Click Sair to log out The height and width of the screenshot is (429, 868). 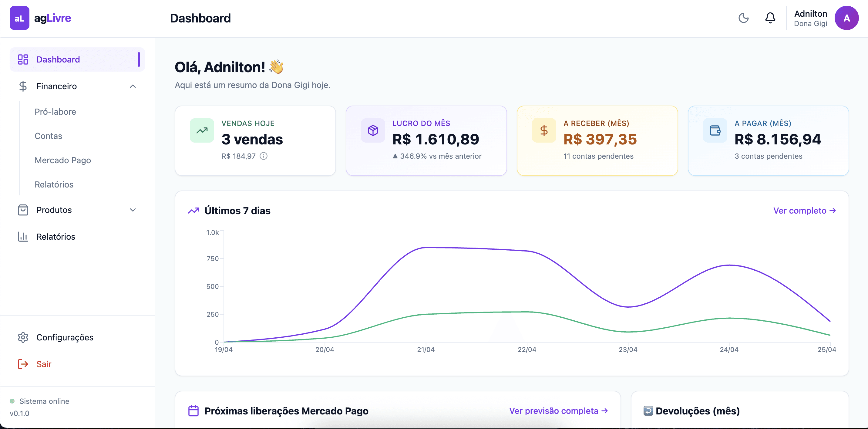pyautogui.click(x=44, y=364)
